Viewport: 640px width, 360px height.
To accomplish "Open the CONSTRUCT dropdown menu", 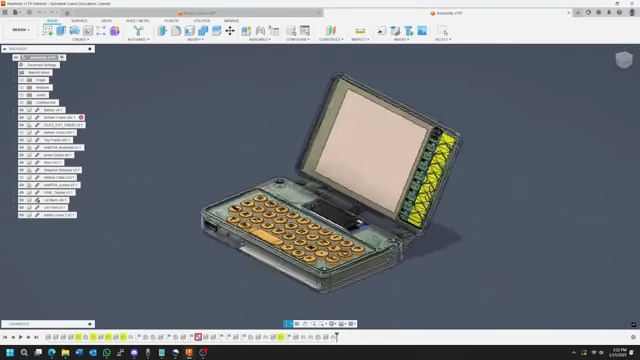I will [331, 40].
